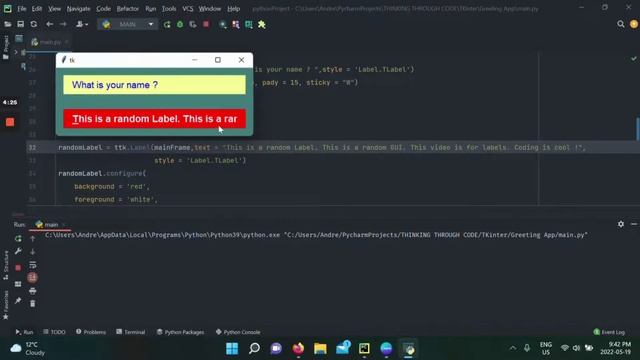Open the Run tab in bottom bar
The width and height of the screenshot is (640, 360).
(24, 332)
